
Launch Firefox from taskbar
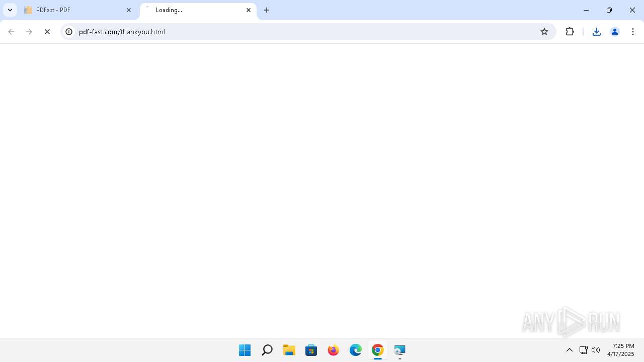[334, 350]
